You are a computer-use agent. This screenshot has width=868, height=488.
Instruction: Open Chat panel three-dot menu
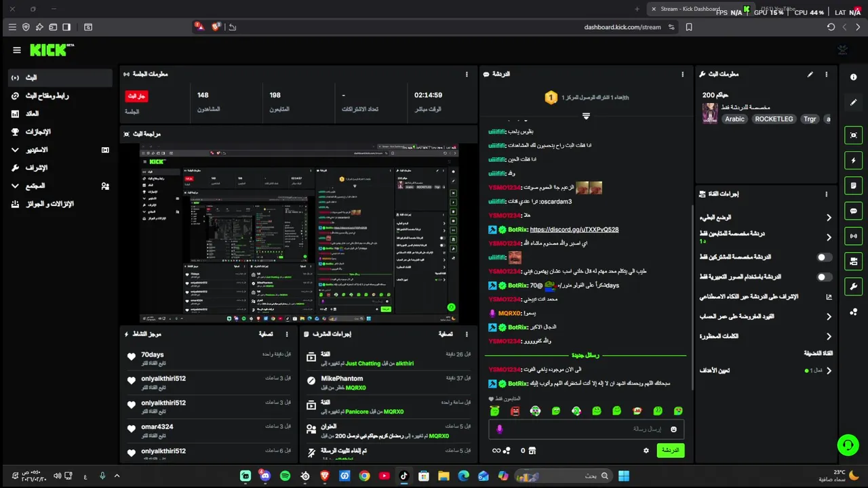683,75
